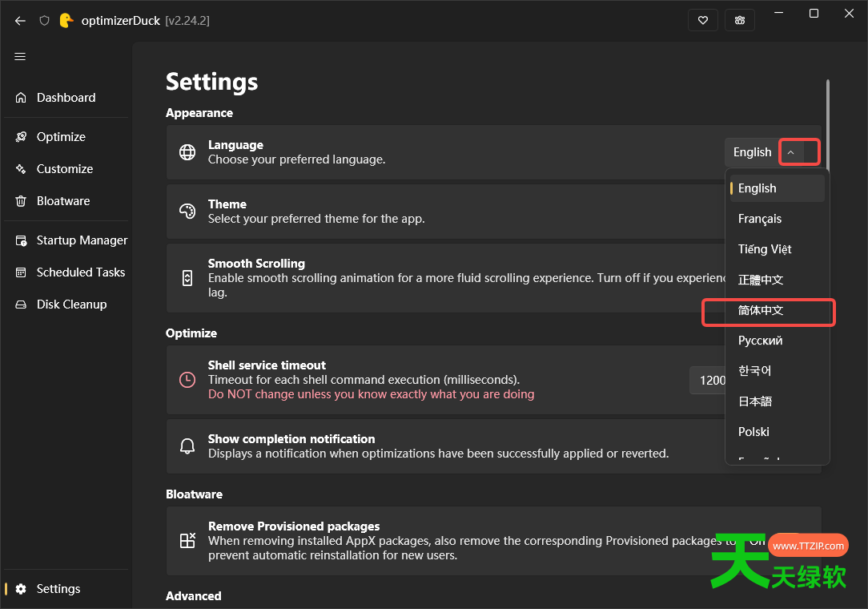Screen dimensions: 868x609
Task: Click the Startup Manager icon
Action: pyautogui.click(x=21, y=240)
